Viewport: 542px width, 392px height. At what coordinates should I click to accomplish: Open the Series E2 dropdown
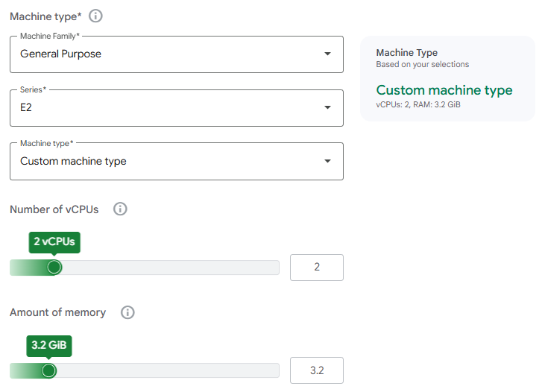tap(177, 108)
